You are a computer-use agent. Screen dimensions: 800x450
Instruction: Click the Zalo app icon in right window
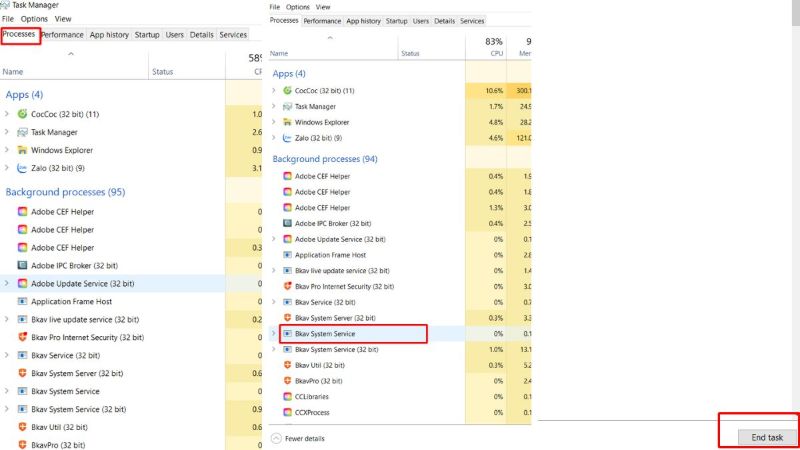coord(288,137)
